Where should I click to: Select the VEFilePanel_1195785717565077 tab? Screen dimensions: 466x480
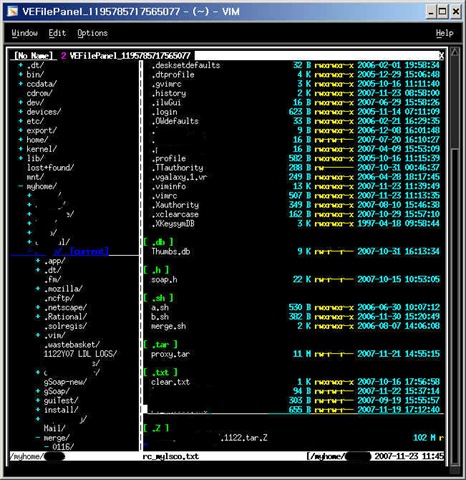[x=130, y=56]
